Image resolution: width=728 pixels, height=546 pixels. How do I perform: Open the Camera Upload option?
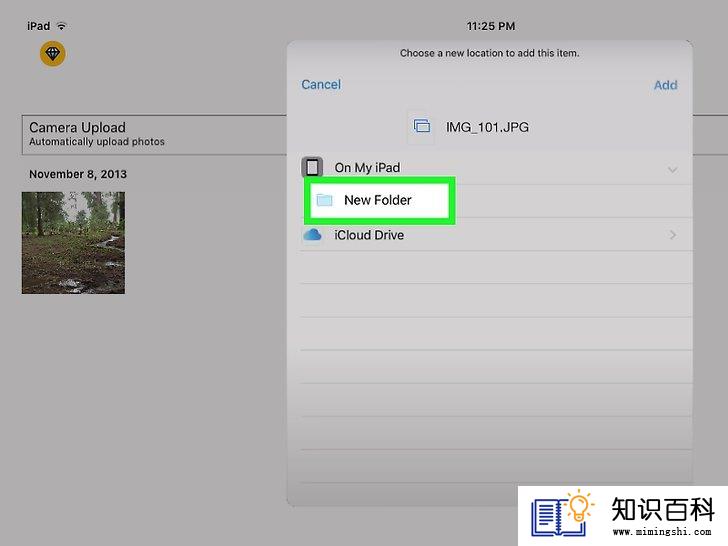pyautogui.click(x=154, y=135)
